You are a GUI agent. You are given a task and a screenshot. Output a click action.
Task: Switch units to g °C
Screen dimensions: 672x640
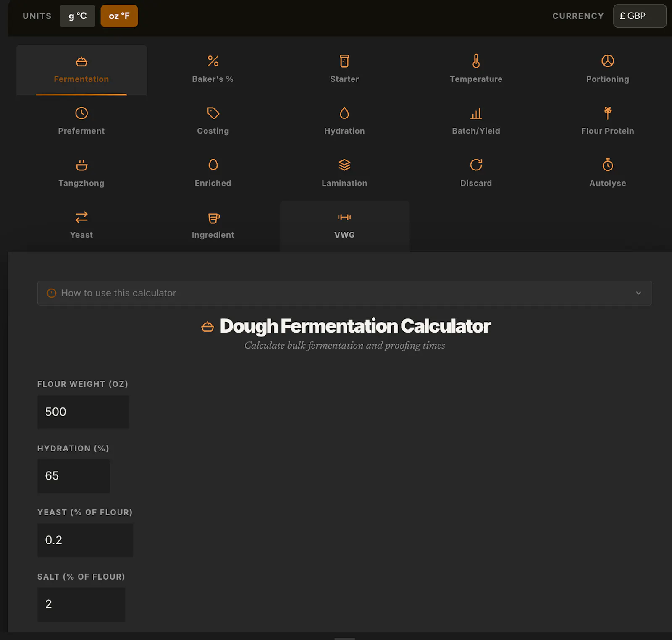coord(78,16)
